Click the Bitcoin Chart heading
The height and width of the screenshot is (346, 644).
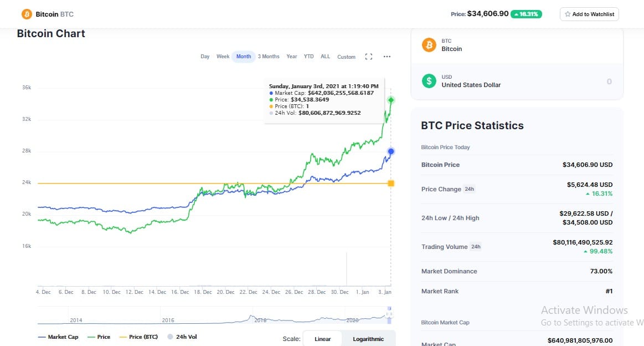(51, 34)
